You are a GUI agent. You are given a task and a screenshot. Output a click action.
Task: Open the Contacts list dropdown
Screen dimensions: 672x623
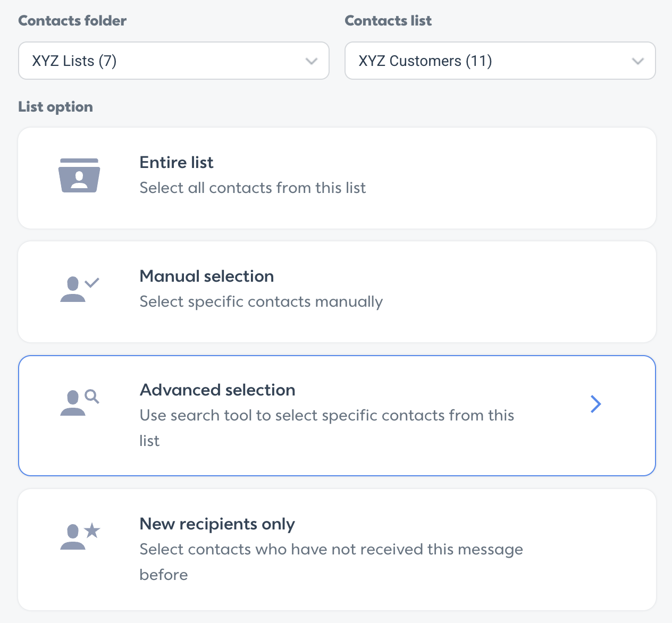tap(500, 61)
